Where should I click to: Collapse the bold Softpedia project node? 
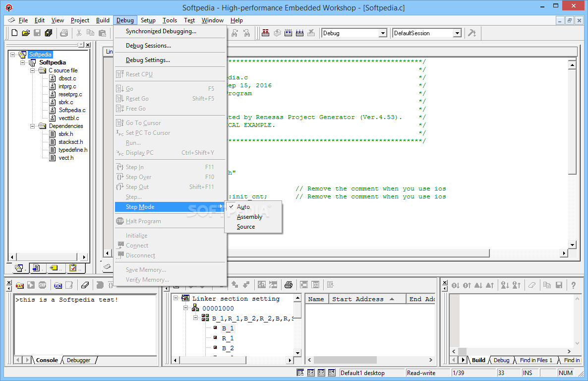tap(22, 63)
